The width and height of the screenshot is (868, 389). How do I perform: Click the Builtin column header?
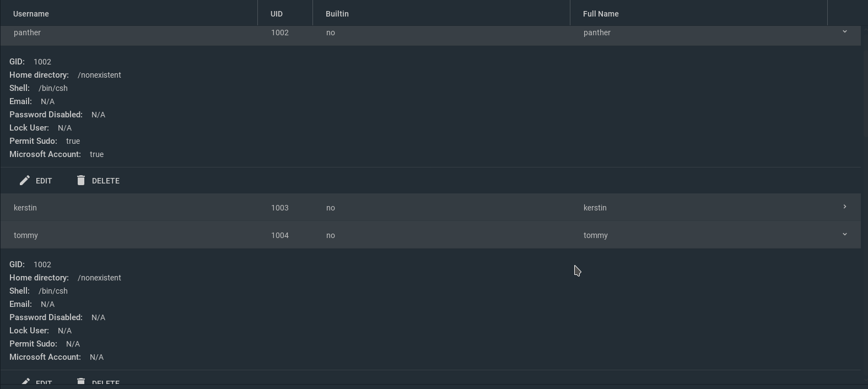click(337, 14)
